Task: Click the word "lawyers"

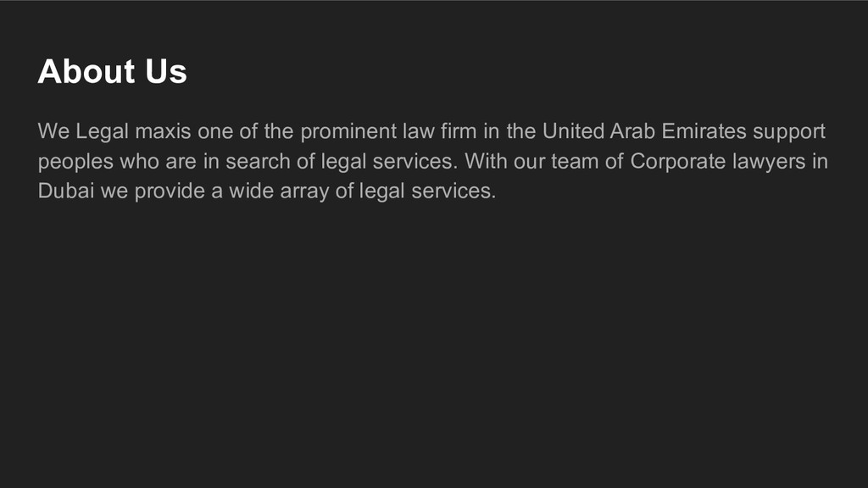Action: (769, 162)
